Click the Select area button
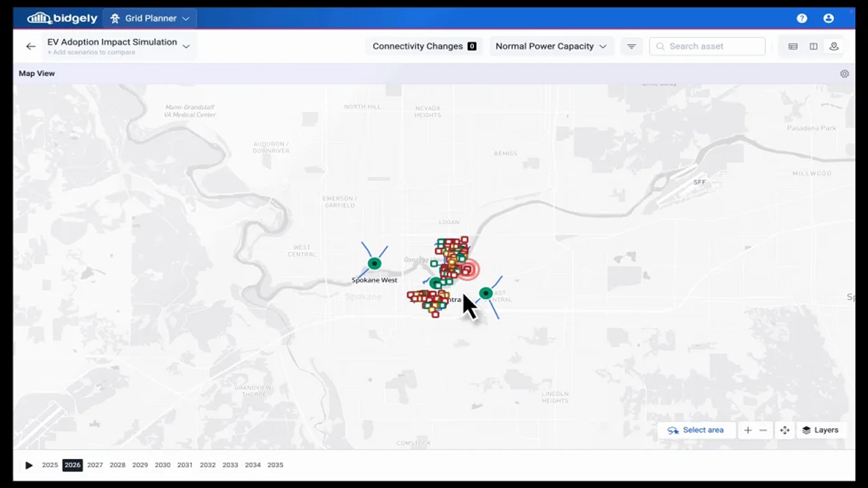 696,430
